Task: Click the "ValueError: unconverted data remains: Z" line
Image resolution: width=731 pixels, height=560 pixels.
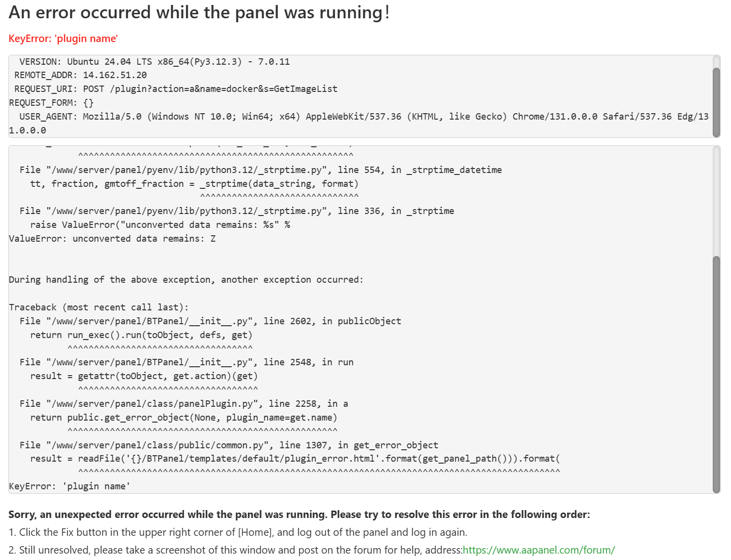Action: (x=112, y=239)
